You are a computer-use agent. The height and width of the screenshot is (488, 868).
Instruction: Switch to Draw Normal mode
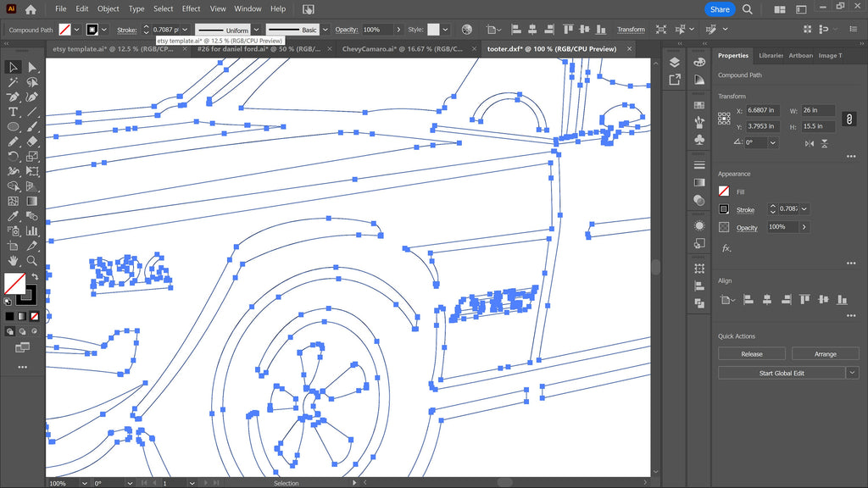(10, 331)
